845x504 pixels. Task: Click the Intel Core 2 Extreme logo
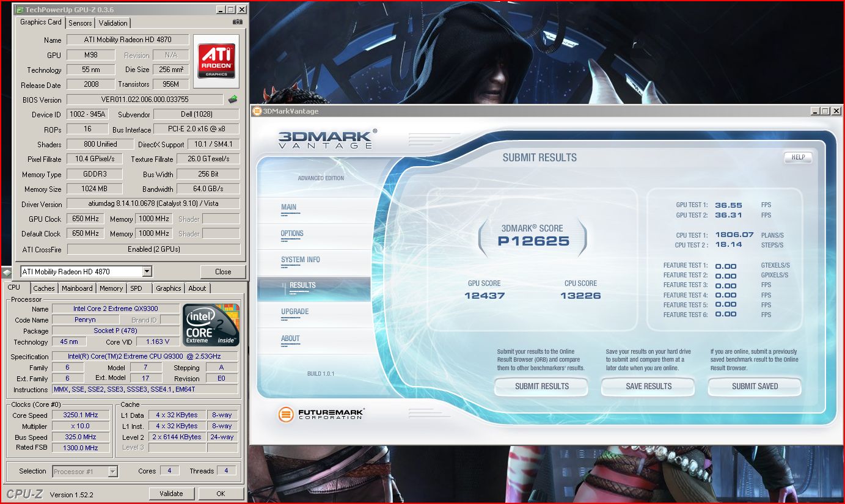click(211, 325)
